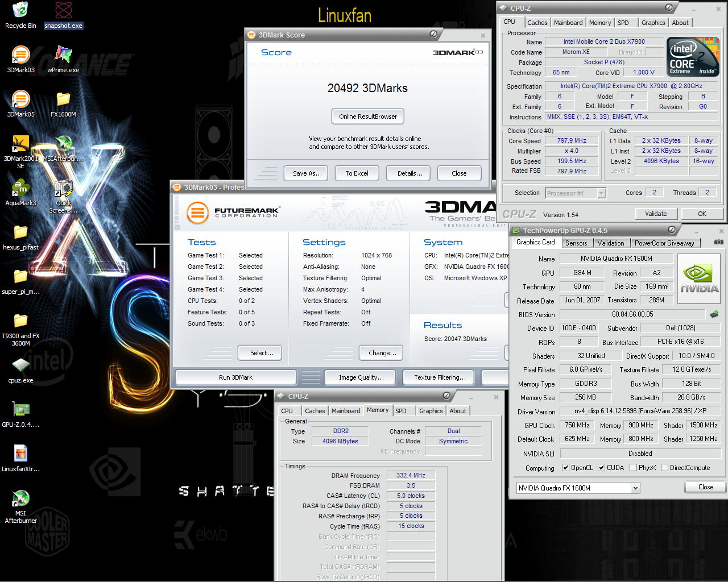
Task: Click the save BIOS icon in GPU-Z
Action: coord(714,314)
